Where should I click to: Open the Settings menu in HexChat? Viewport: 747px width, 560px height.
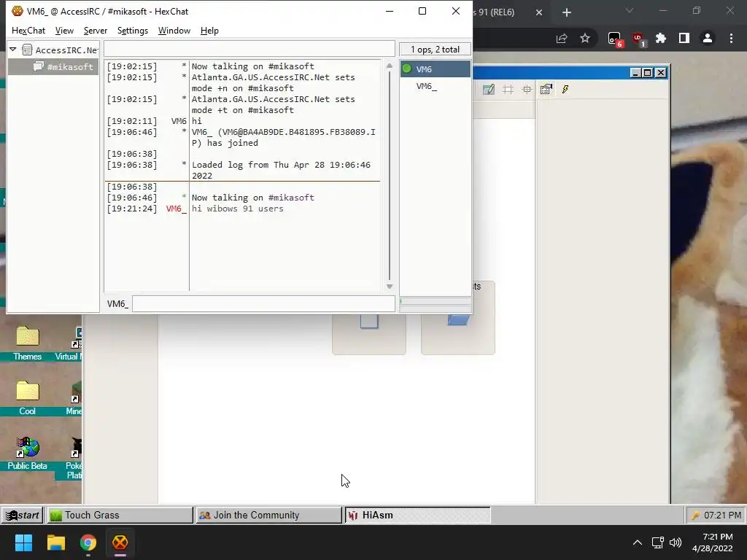(x=133, y=31)
